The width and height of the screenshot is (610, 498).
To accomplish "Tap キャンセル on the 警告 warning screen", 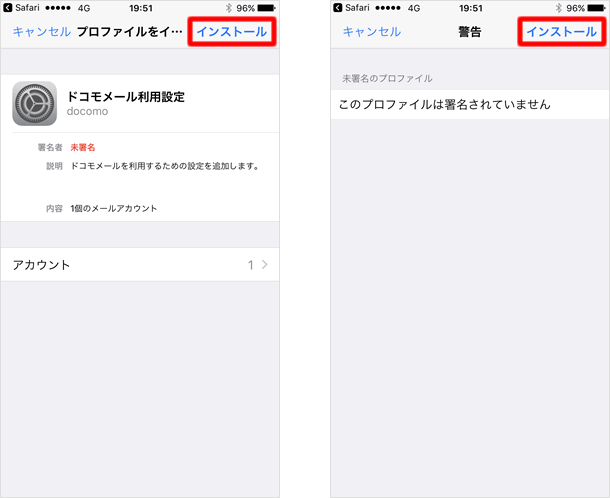I will coord(372,32).
